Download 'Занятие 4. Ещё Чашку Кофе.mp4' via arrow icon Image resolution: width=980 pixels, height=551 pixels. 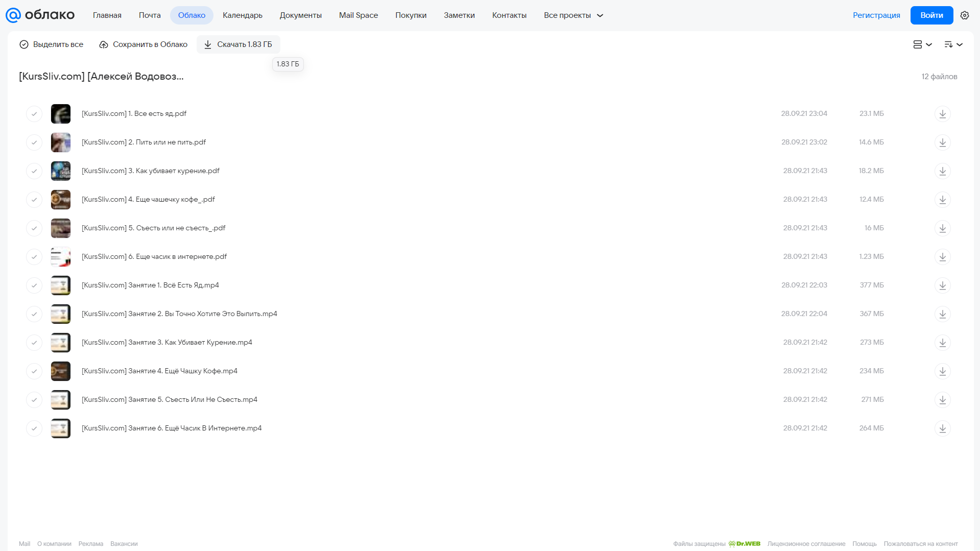[943, 371]
